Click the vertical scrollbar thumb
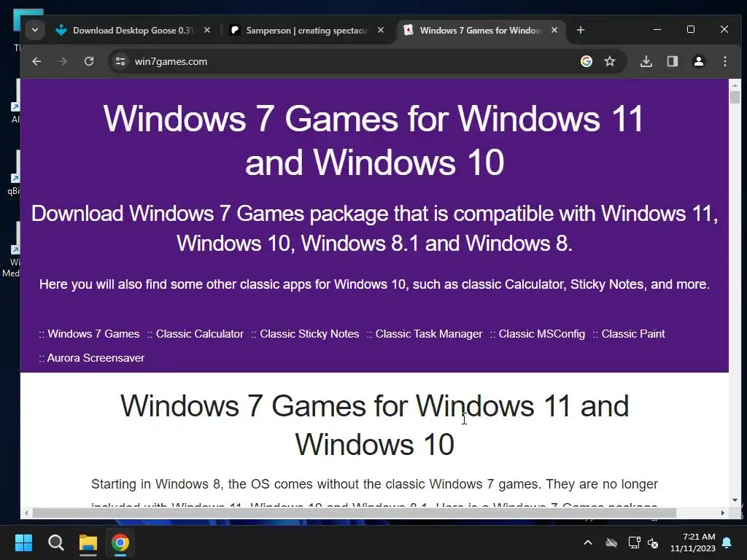The image size is (747, 560). [735, 97]
